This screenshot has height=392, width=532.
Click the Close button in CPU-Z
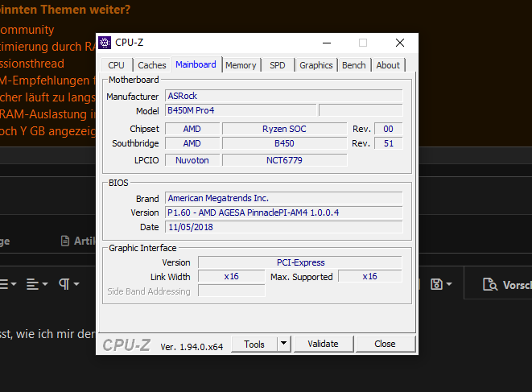[x=385, y=344]
